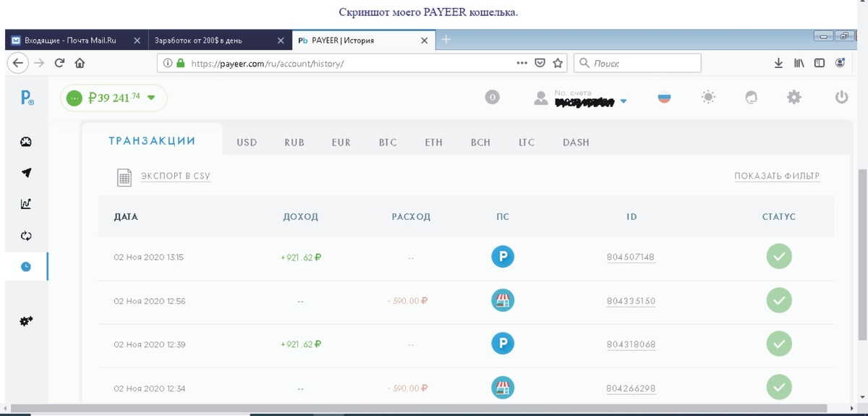This screenshot has height=416, width=868.
Task: Select the ТРАНЗАКЦИИ tab
Action: pos(152,141)
